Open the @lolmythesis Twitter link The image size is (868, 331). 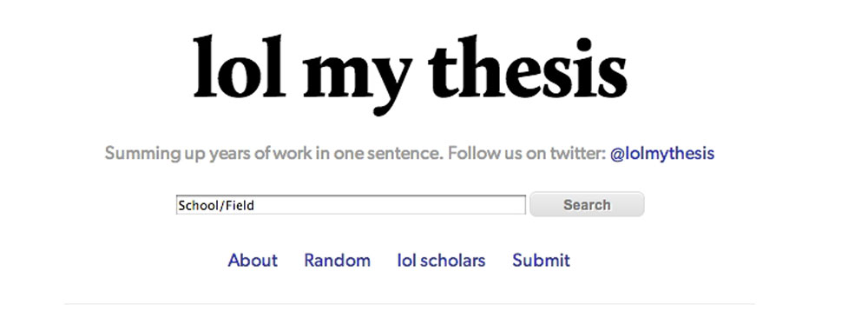(662, 154)
